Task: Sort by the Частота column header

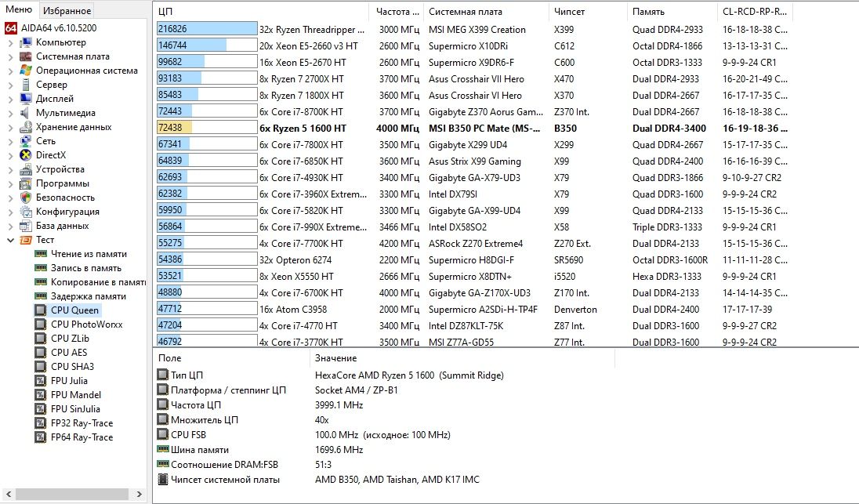Action: (396, 12)
